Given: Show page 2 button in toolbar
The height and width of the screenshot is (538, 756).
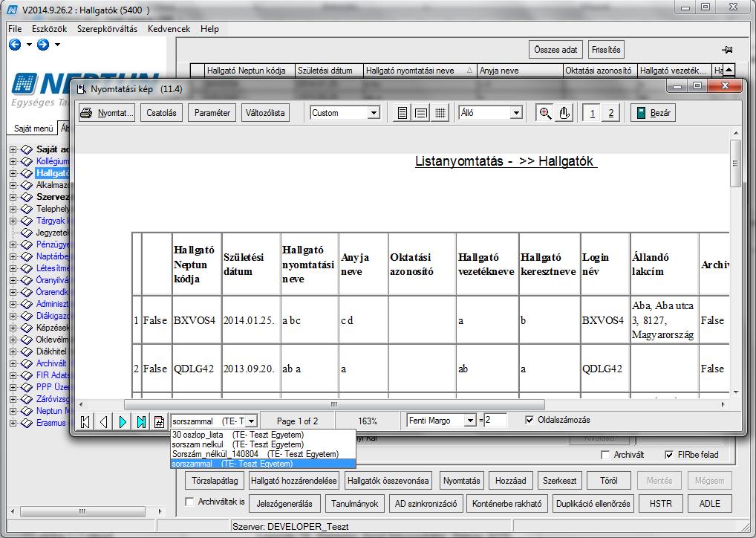Looking at the screenshot, I should pyautogui.click(x=611, y=113).
